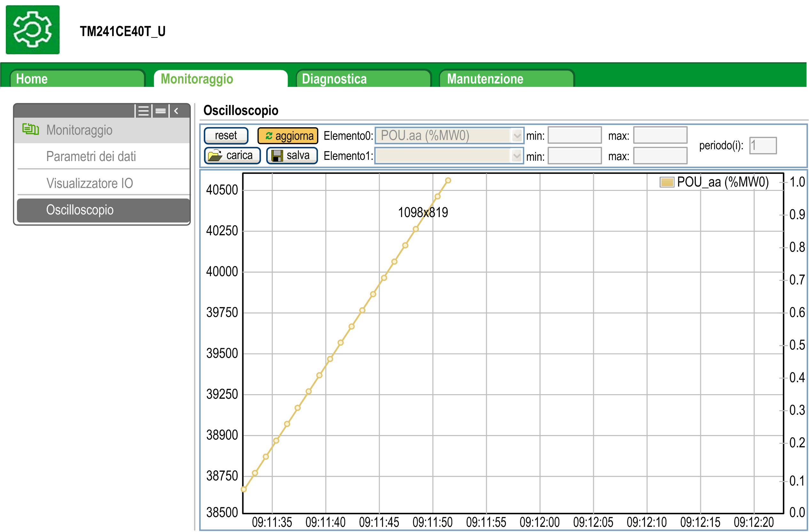
Task: Click the periodo(i) input field
Action: tap(763, 145)
